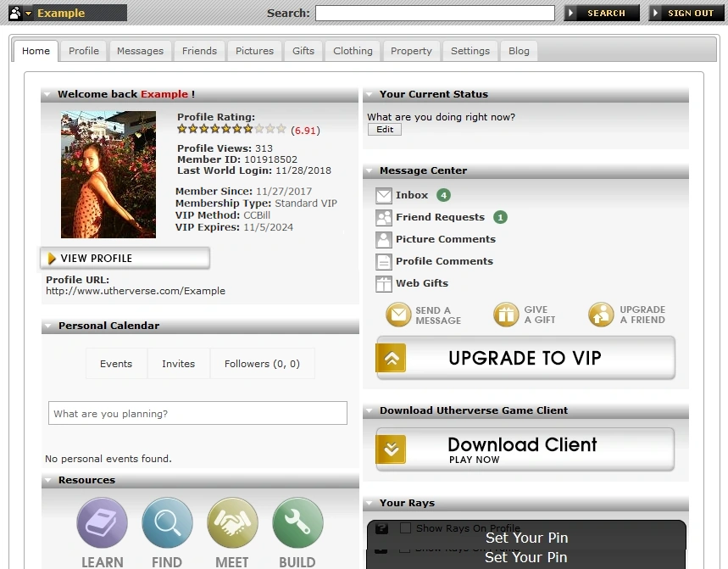Click the UPGRADE TO VIP button
This screenshot has width=728, height=569.
525,358
